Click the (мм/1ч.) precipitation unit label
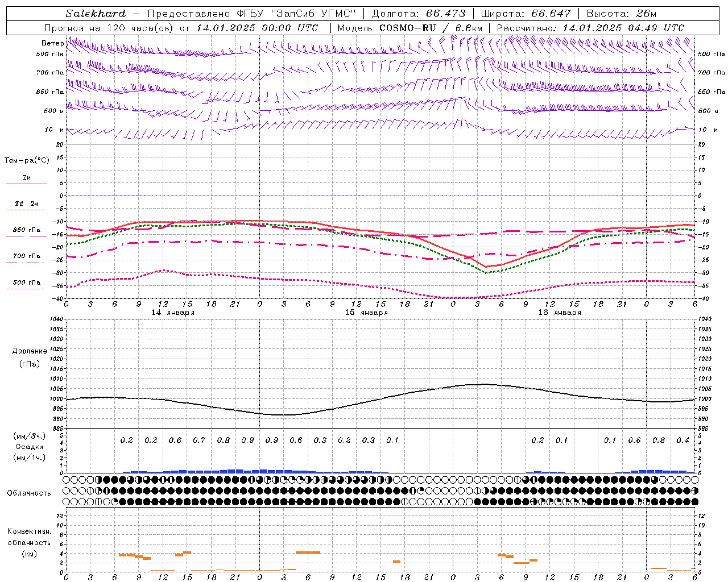 [x=30, y=458]
